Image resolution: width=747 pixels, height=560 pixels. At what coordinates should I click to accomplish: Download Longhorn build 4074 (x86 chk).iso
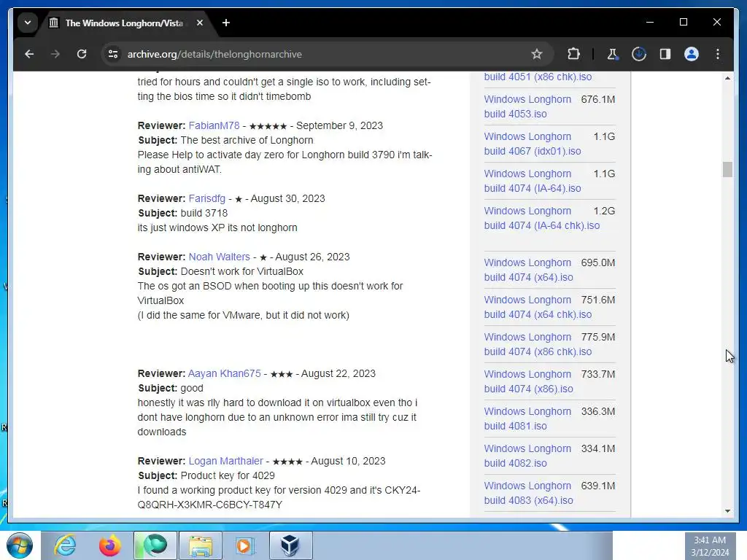pyautogui.click(x=538, y=344)
